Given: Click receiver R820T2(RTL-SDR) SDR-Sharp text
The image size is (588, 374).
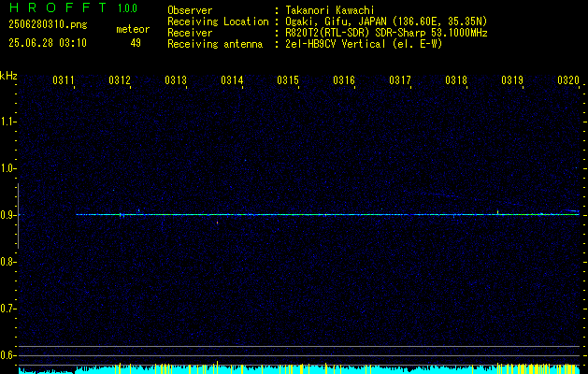Looking at the screenshot, I should [x=386, y=33].
